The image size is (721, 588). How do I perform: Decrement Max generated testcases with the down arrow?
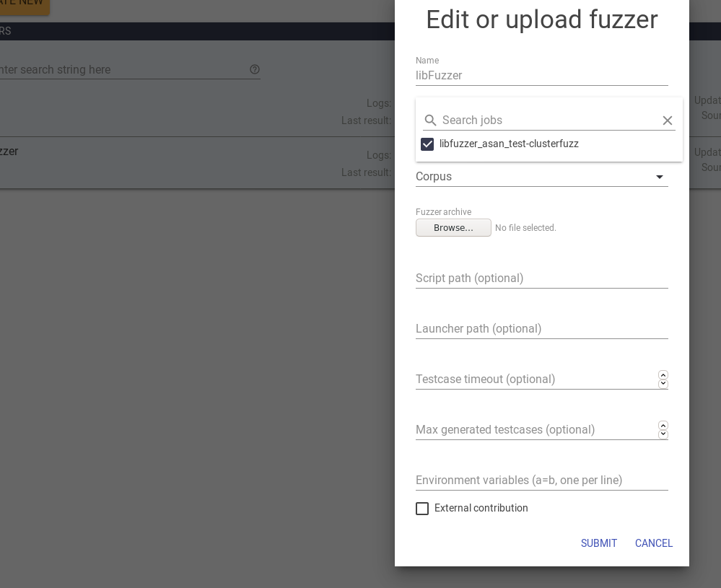663,434
